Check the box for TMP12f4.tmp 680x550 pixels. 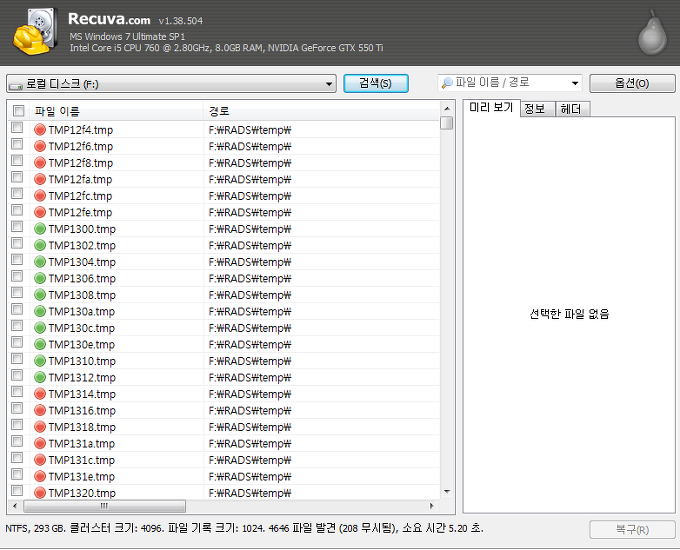coord(17,127)
